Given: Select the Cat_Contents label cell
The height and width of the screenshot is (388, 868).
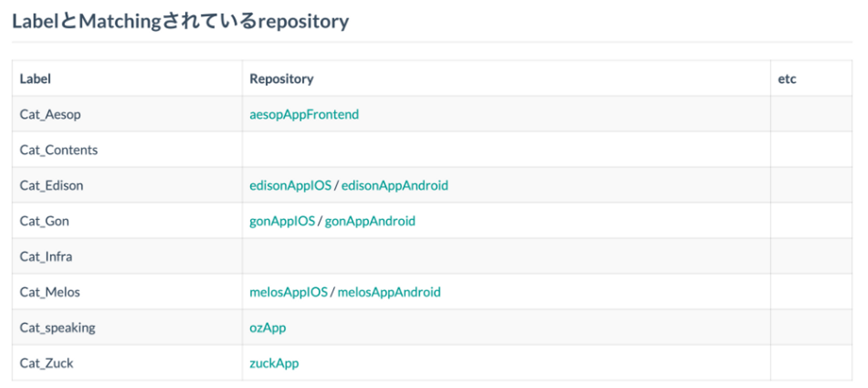Looking at the screenshot, I should click(58, 150).
